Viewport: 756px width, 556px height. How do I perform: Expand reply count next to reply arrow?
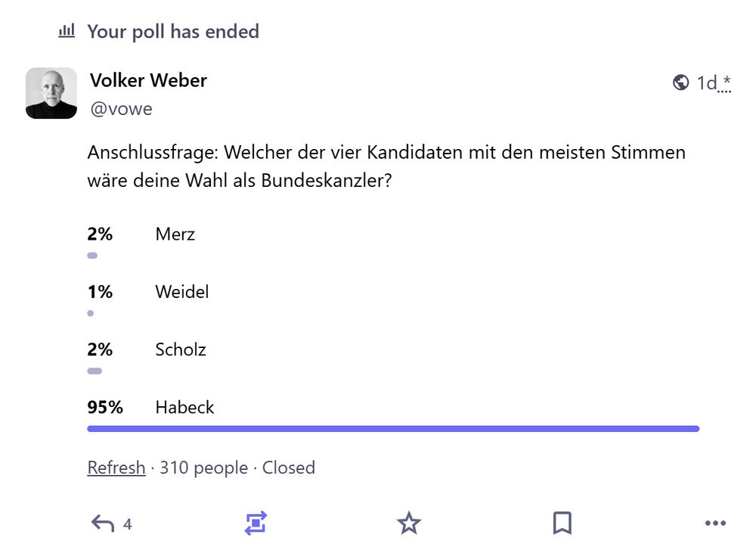[x=125, y=522]
